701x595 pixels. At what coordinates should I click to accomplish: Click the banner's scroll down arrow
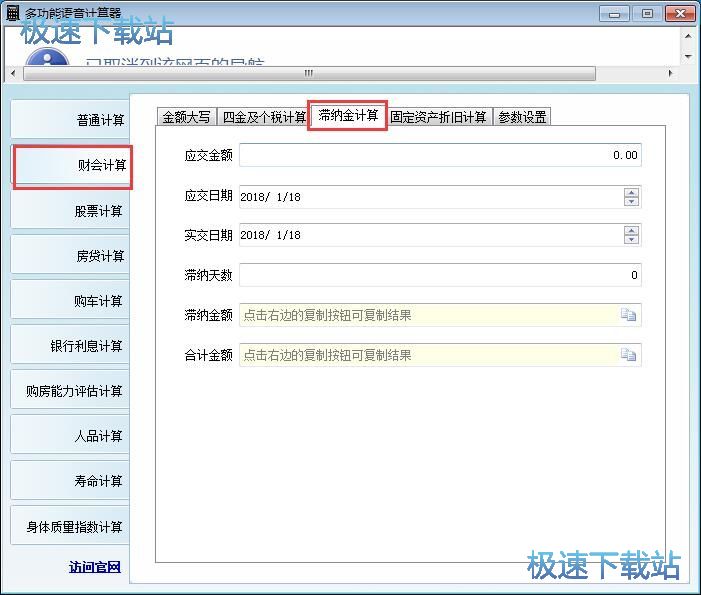[688, 56]
